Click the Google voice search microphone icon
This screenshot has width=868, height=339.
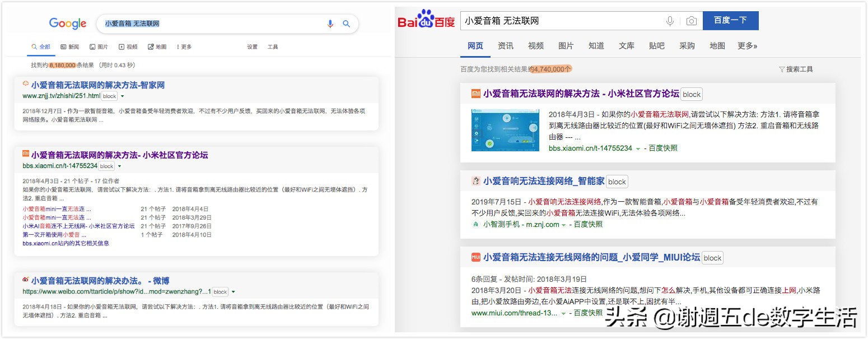pyautogui.click(x=330, y=24)
